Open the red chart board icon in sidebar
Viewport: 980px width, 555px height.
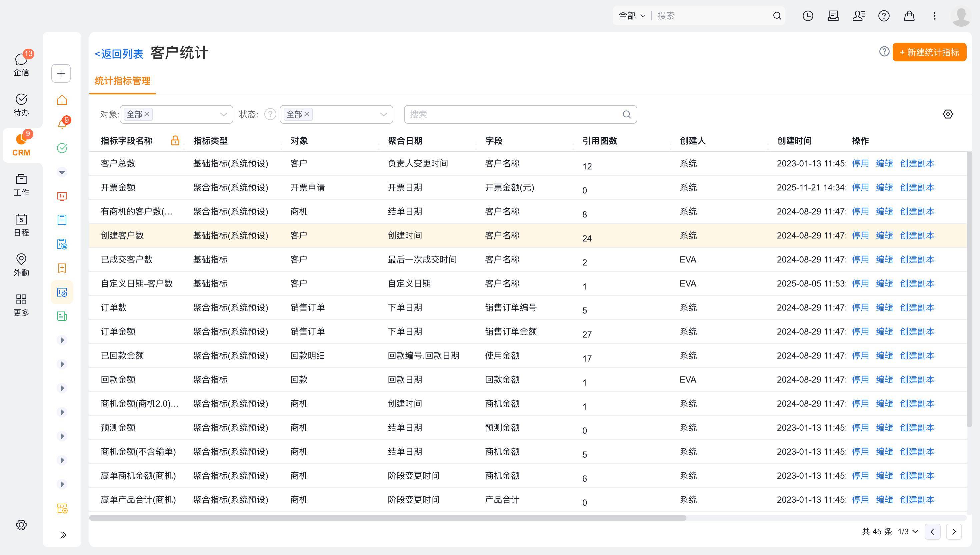pyautogui.click(x=62, y=196)
